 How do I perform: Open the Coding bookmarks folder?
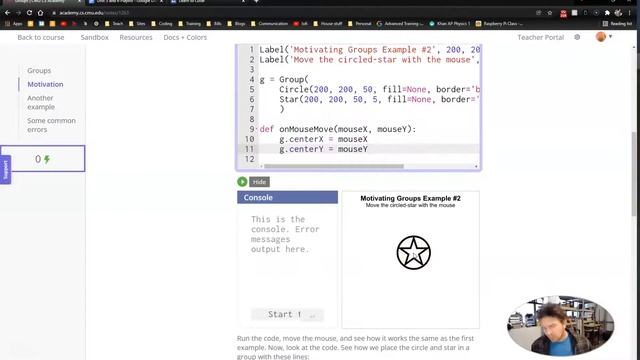click(162, 24)
